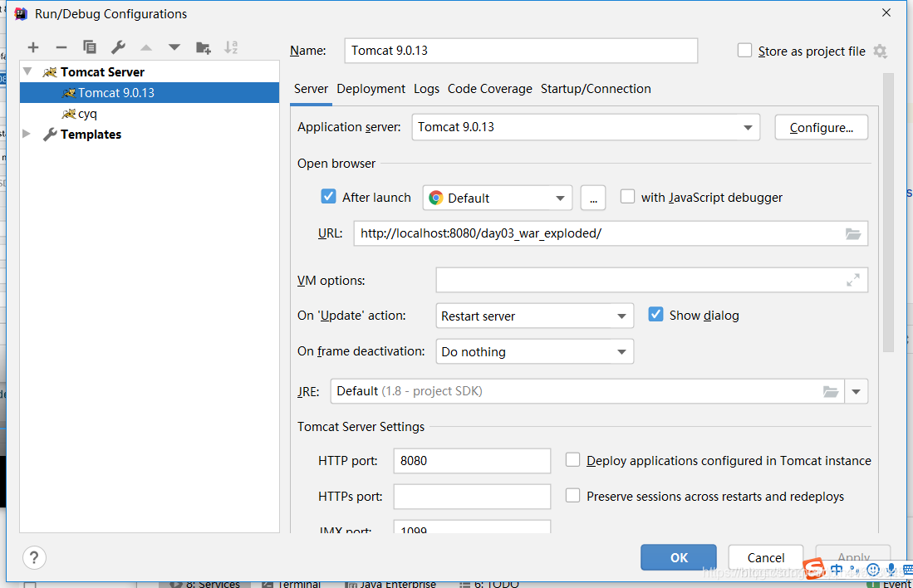Select the cyq configuration in tree
This screenshot has height=588, width=913.
[150, 114]
